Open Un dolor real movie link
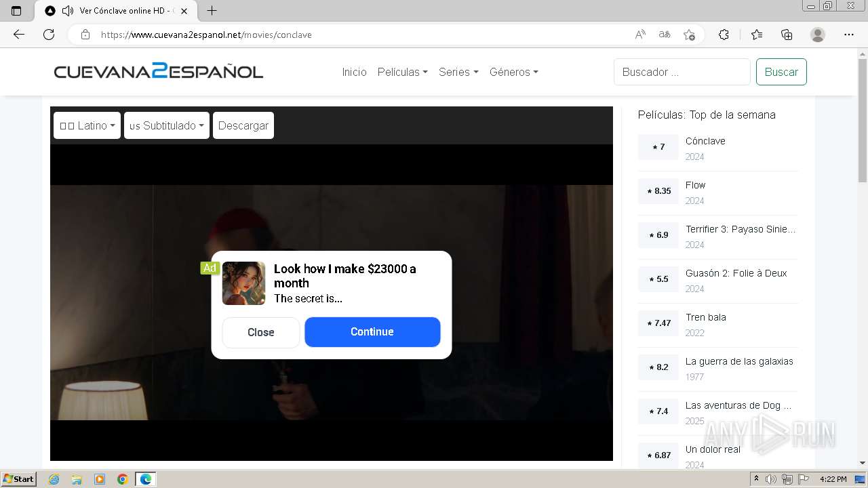This screenshot has width=868, height=488. (x=713, y=449)
